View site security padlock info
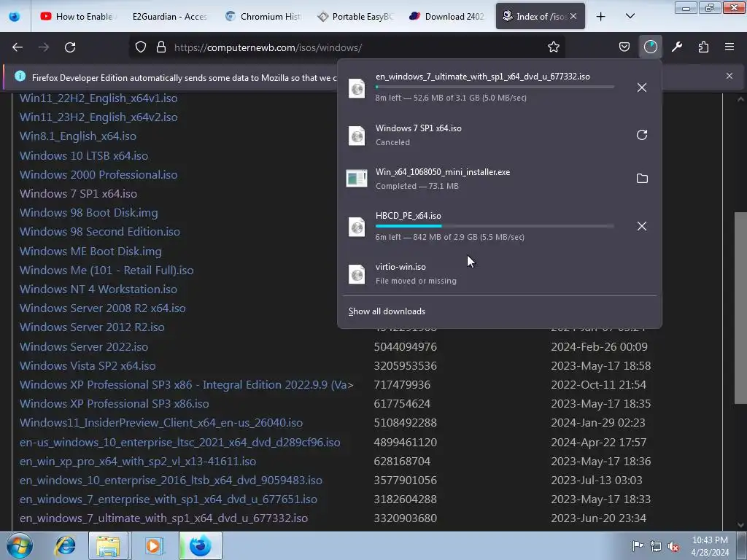This screenshot has height=560, width=747. pyautogui.click(x=161, y=47)
